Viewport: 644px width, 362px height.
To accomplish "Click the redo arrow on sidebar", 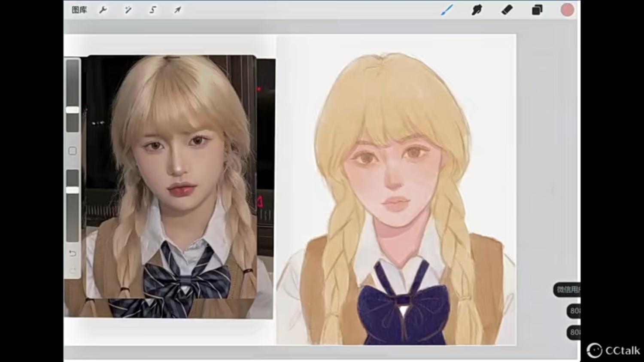I will click(x=73, y=271).
